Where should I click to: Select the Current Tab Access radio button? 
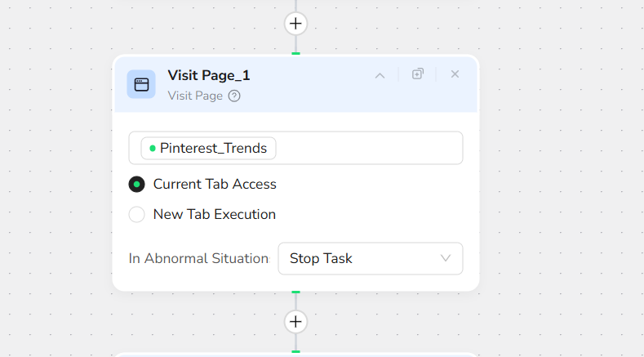pyautogui.click(x=137, y=185)
